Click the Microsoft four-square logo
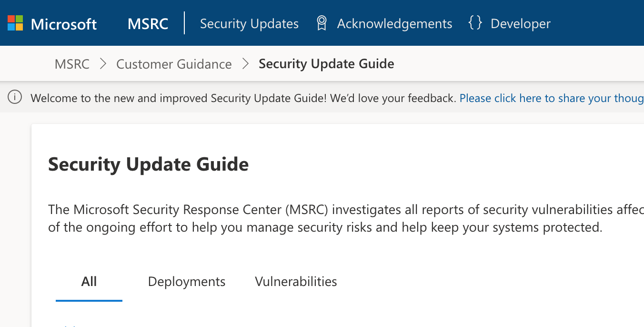 click(15, 23)
